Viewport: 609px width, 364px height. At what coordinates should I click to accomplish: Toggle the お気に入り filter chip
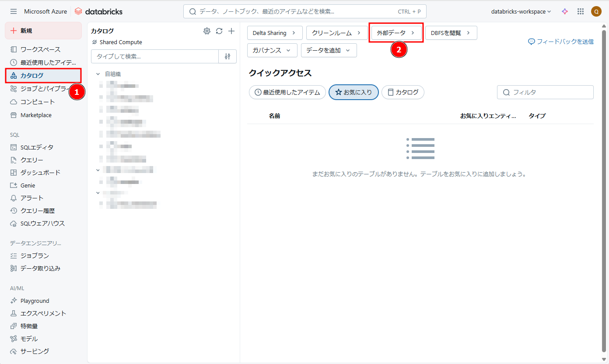[x=353, y=92]
